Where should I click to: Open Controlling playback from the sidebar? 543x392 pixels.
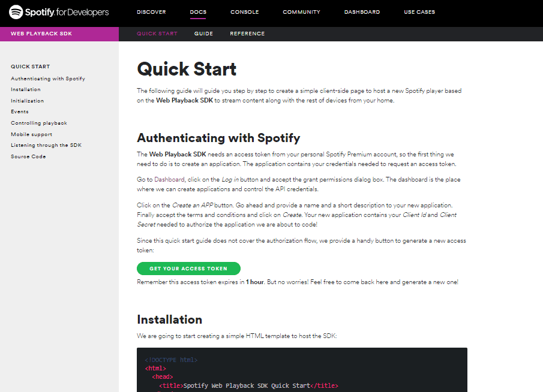[x=40, y=122]
